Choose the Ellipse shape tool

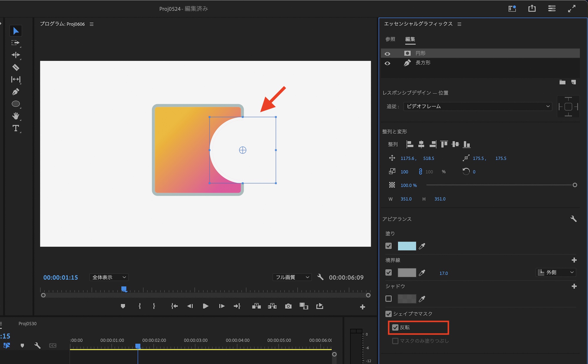16,104
